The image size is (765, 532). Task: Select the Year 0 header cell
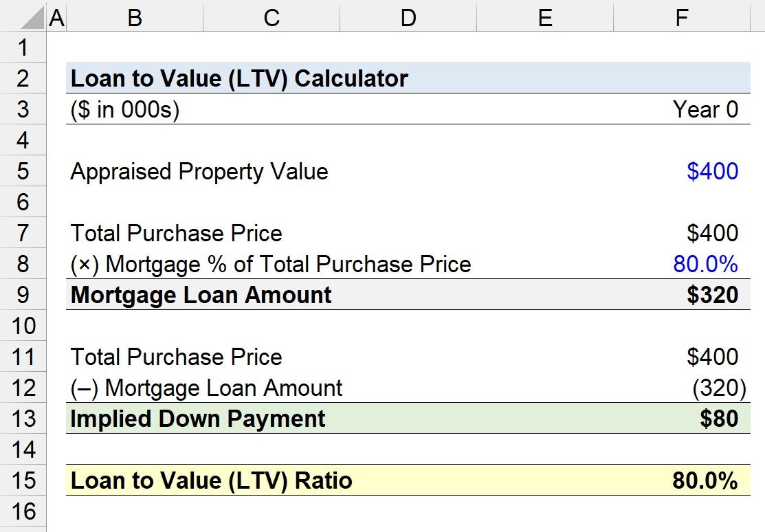click(x=682, y=109)
